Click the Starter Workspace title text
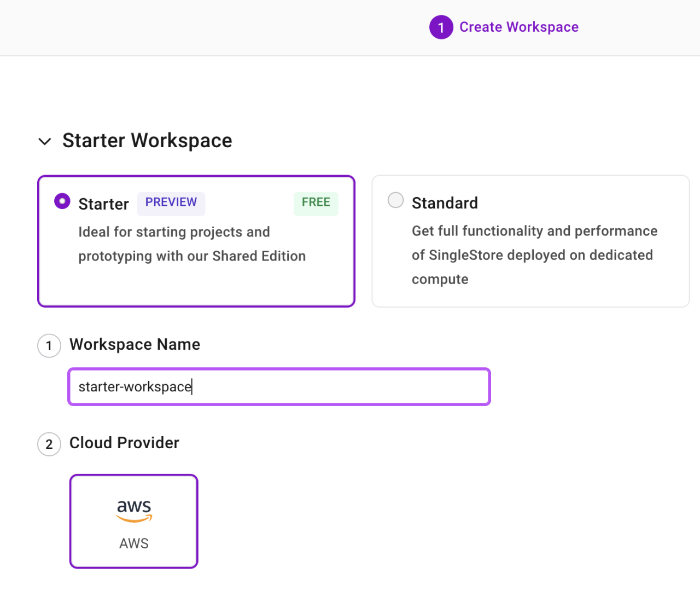The width and height of the screenshot is (700, 602). tap(147, 141)
